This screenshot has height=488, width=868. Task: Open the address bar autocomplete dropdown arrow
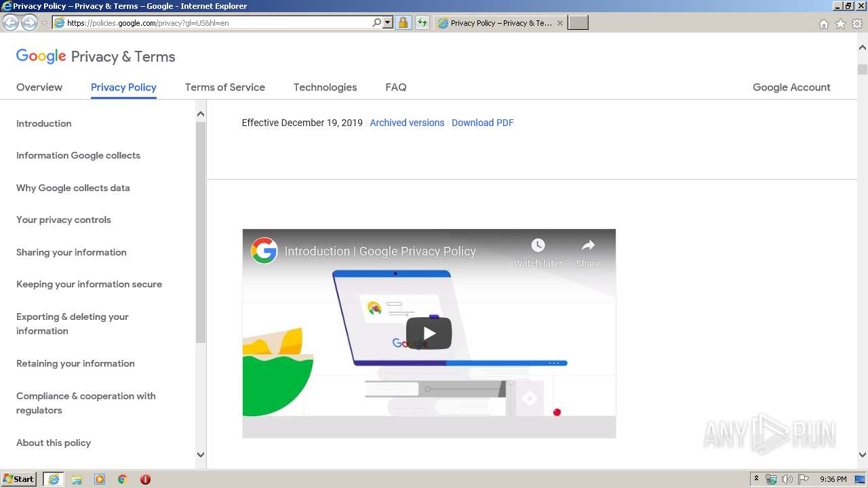pyautogui.click(x=388, y=23)
